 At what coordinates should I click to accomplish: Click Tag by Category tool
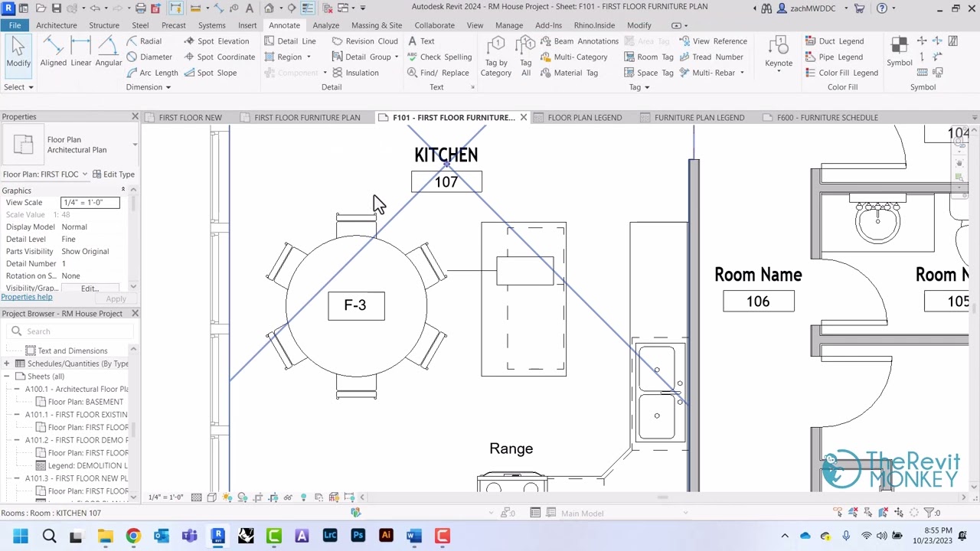click(495, 56)
